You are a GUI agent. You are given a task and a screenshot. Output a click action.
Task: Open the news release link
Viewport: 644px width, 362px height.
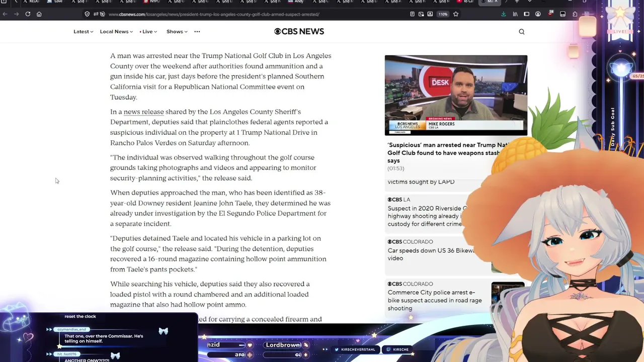pyautogui.click(x=143, y=112)
